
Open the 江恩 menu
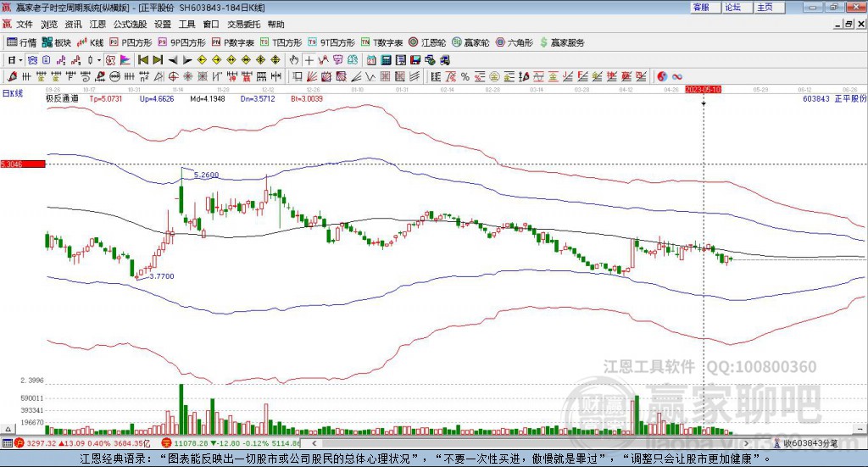point(97,25)
